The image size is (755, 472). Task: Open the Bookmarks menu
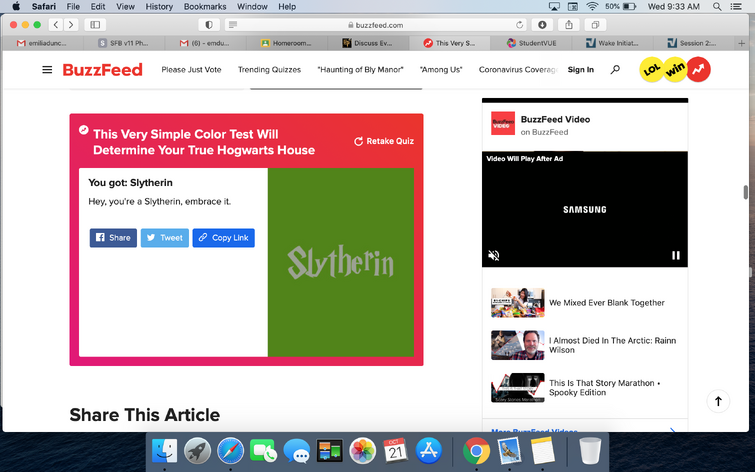tap(205, 7)
